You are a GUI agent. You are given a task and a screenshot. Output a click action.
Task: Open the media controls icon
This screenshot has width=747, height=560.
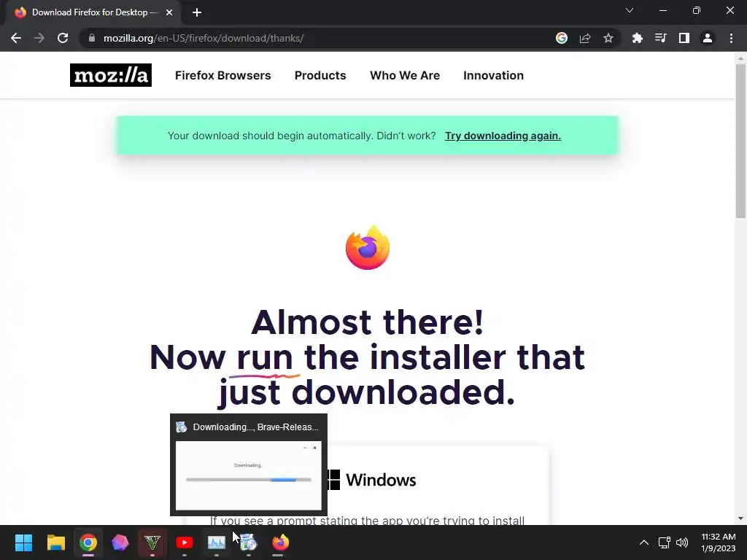[661, 38]
